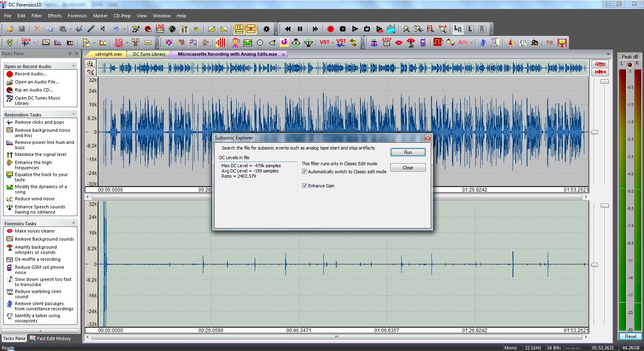Collapse the Forensics Tasks section
This screenshot has width=644, height=351.
(73, 223)
